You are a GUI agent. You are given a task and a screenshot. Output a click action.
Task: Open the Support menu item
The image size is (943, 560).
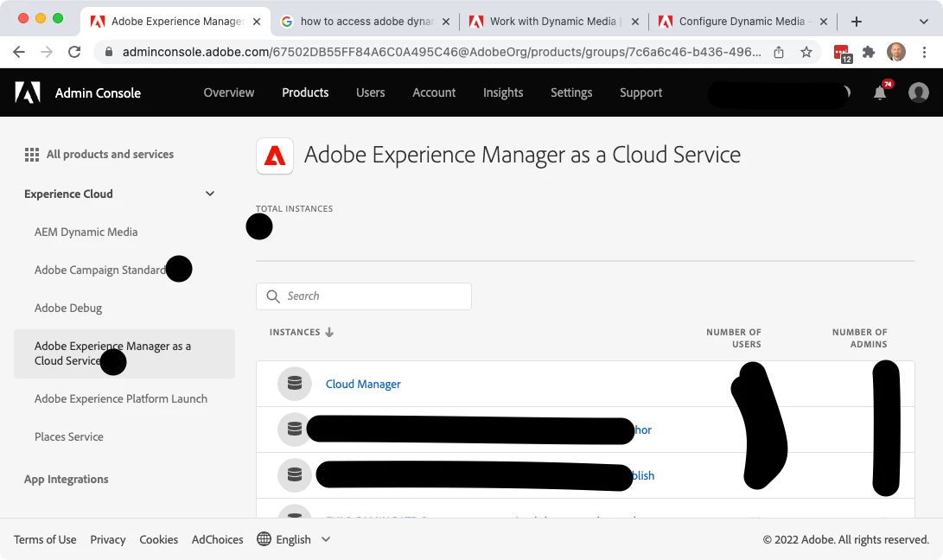point(640,92)
